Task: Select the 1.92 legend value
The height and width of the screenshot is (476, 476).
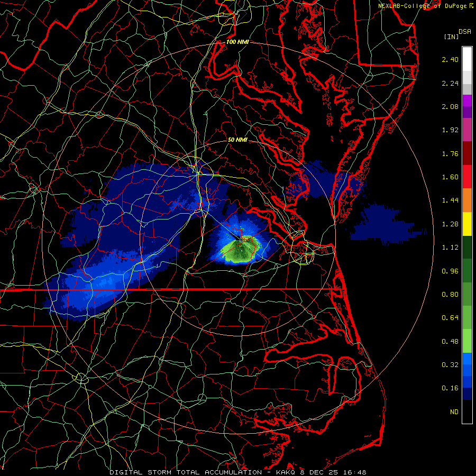Action: 450,130
